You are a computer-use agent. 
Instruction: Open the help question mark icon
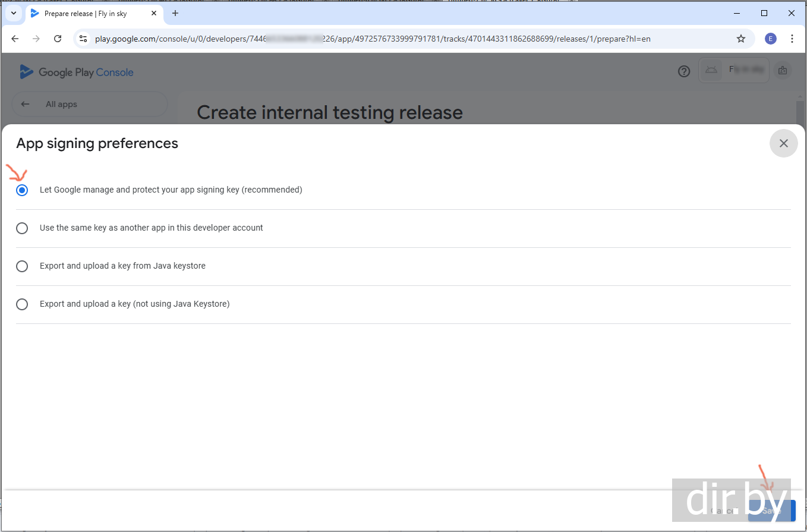click(x=684, y=71)
